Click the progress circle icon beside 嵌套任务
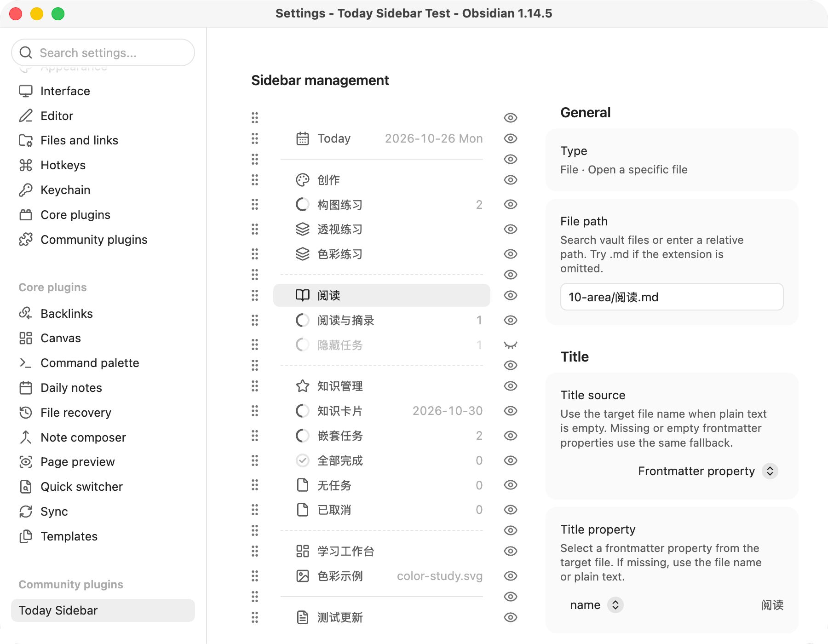 point(303,436)
